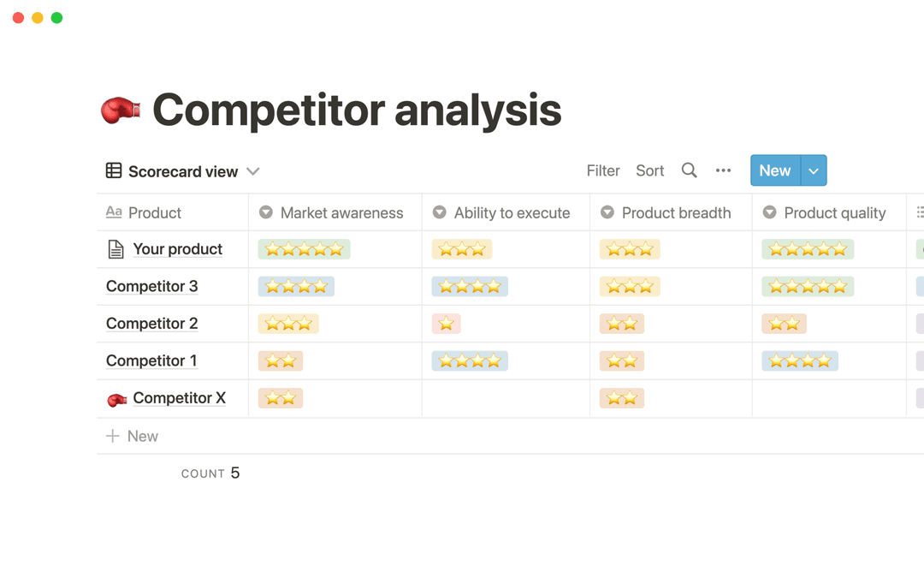Open the more options (•••) menu icon
The height and width of the screenshot is (578, 924).
723,170
